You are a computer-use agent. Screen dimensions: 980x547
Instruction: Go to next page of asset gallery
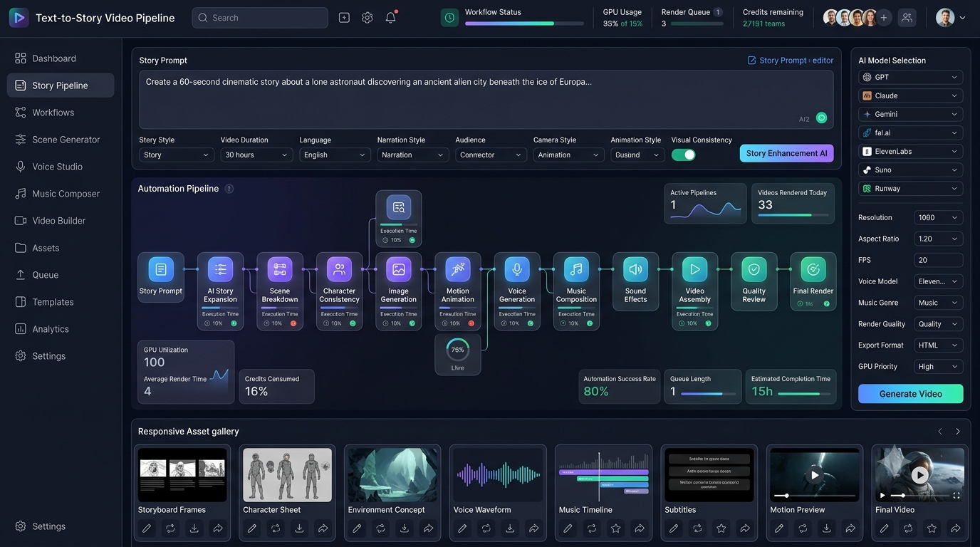(958, 432)
